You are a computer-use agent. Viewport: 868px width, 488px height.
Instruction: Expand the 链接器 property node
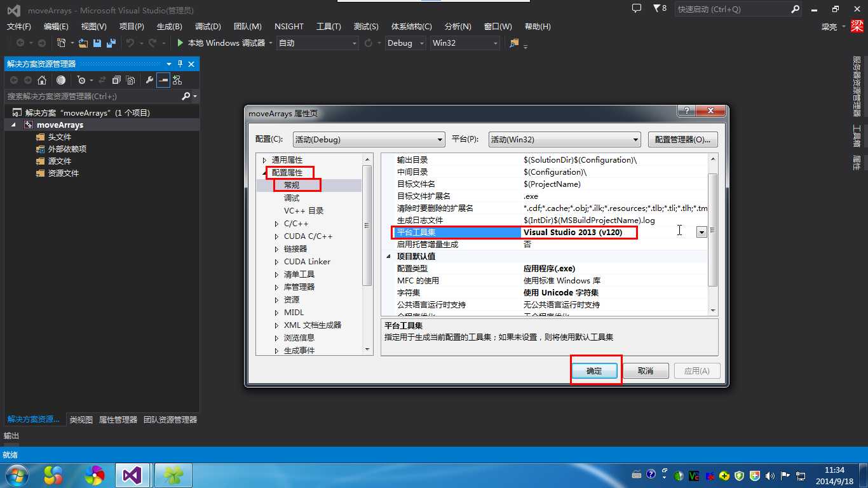click(x=276, y=249)
